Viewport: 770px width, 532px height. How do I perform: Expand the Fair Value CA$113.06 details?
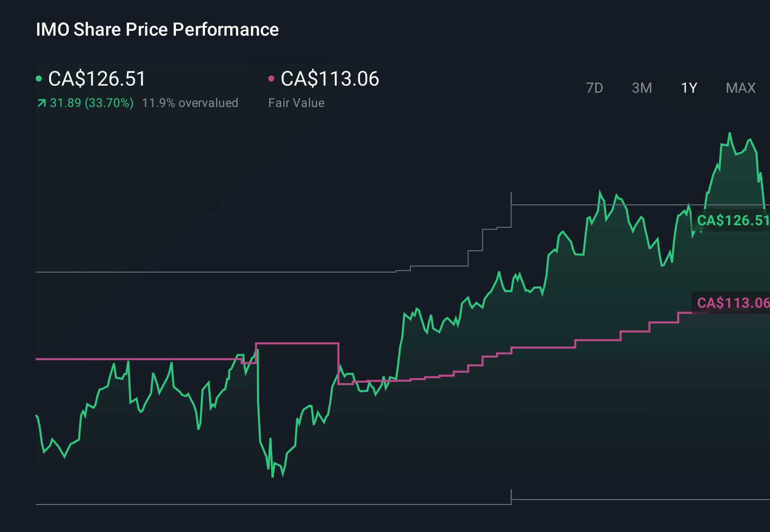pyautogui.click(x=330, y=79)
